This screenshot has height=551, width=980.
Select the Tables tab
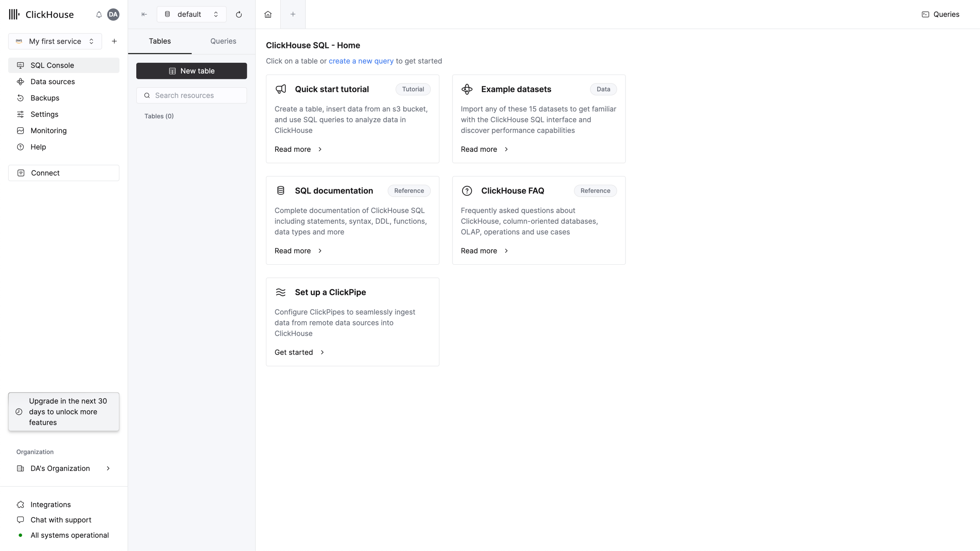[x=160, y=41]
